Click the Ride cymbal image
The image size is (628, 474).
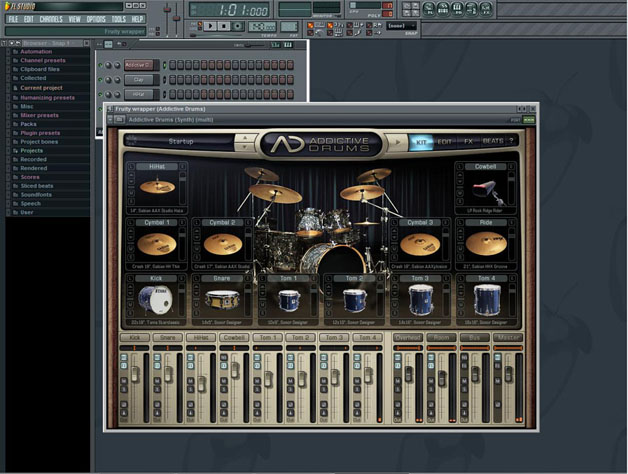[486, 243]
